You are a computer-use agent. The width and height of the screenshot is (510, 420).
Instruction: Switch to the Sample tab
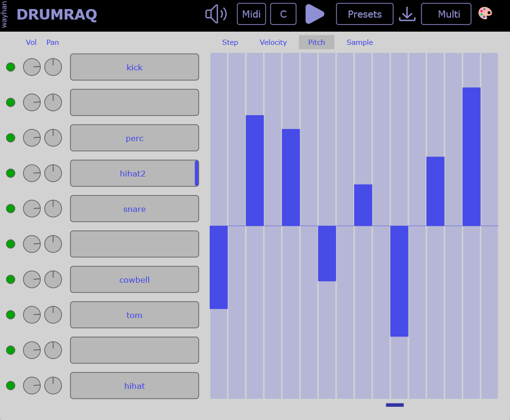(360, 42)
